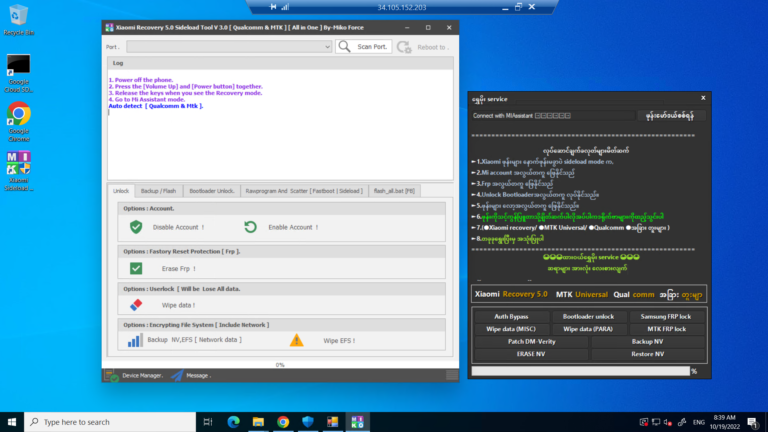
Task: Click Wipe data (PARA) button
Action: [x=588, y=329]
